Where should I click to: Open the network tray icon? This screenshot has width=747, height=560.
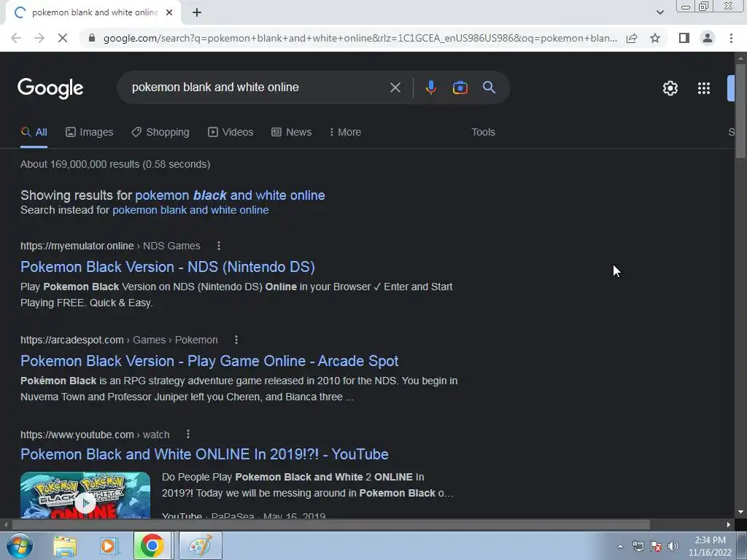[x=638, y=546]
